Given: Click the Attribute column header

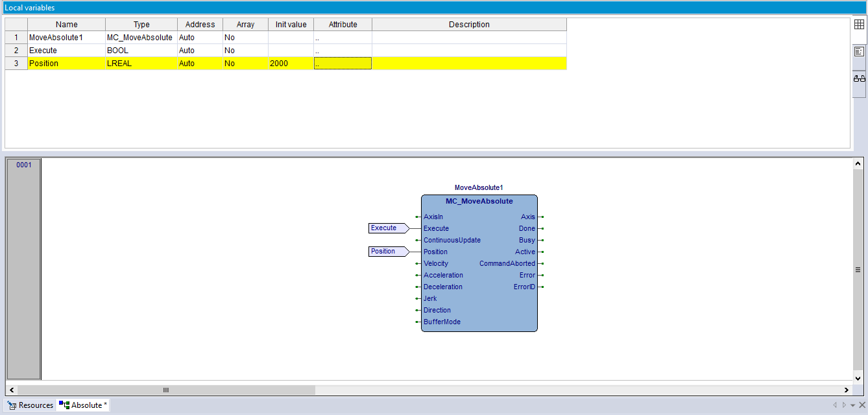Looking at the screenshot, I should [343, 25].
